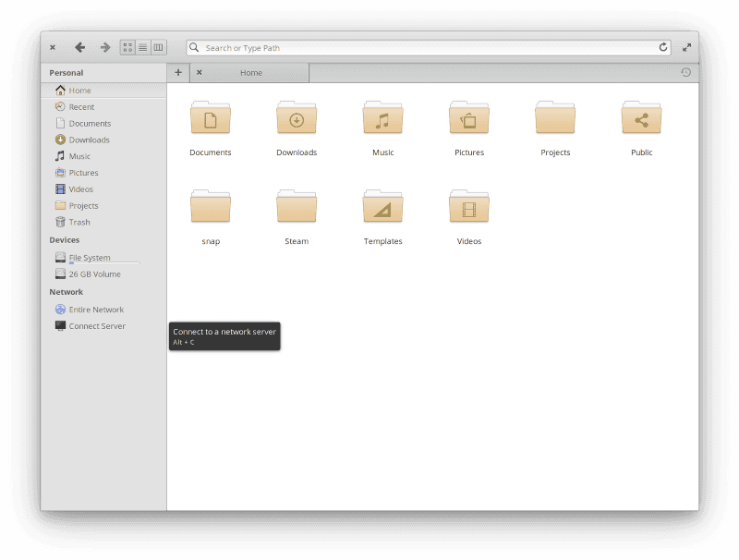Switch to column view mode
The height and width of the screenshot is (560, 739).
click(158, 47)
